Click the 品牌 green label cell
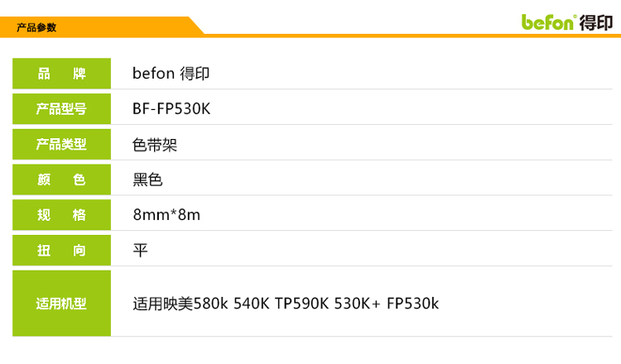Viewport: 621px width, 364px height. (x=62, y=74)
